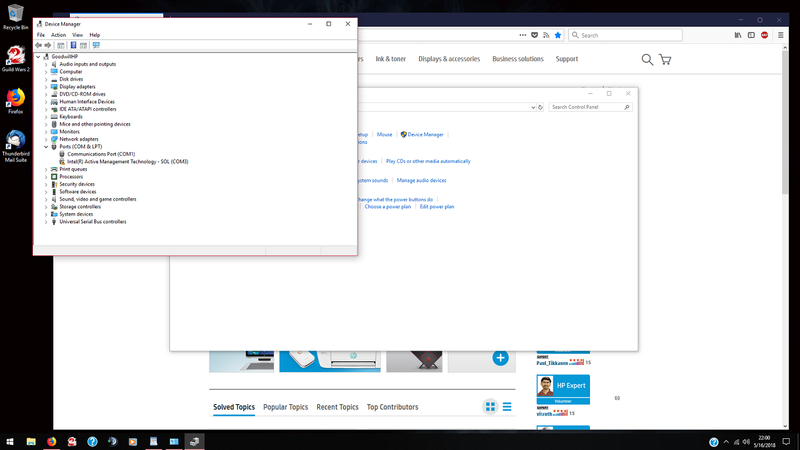Open the Firefox hamburger menu
Viewport: 800px width, 450px height.
(781, 35)
